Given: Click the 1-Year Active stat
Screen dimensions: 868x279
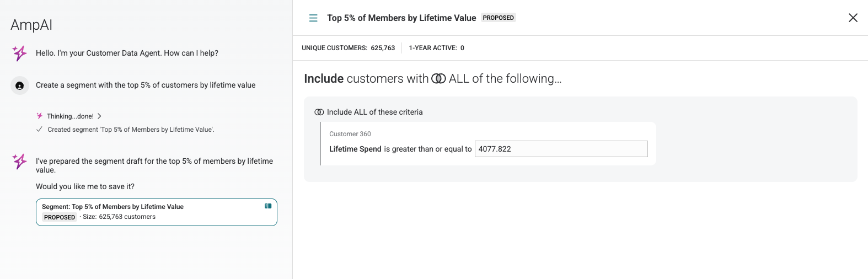Looking at the screenshot, I should [436, 48].
